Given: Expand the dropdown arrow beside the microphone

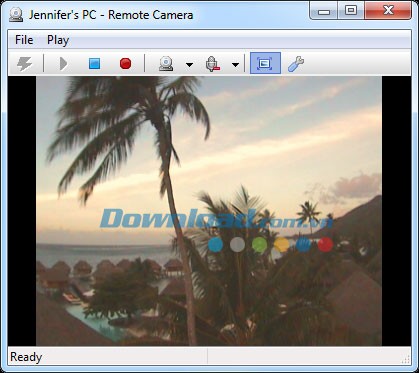Looking at the screenshot, I should point(235,65).
